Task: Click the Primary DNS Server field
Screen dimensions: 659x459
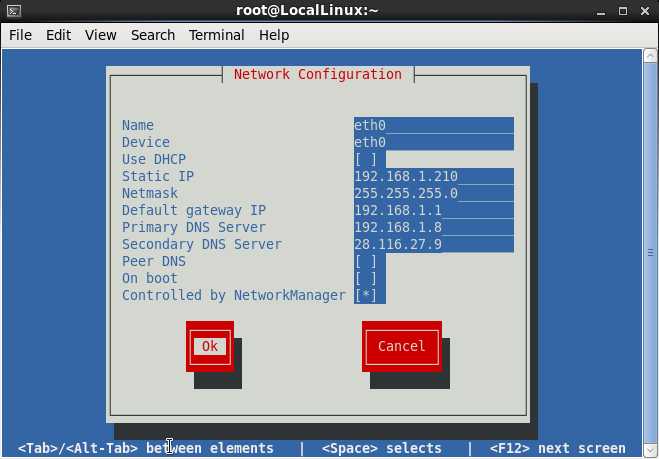Action: point(434,227)
